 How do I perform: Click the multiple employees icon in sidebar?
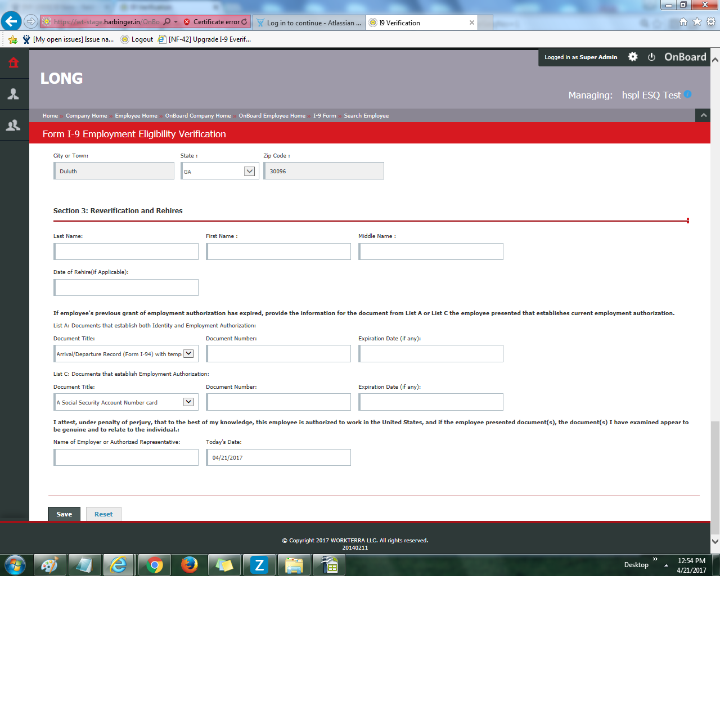coord(14,125)
